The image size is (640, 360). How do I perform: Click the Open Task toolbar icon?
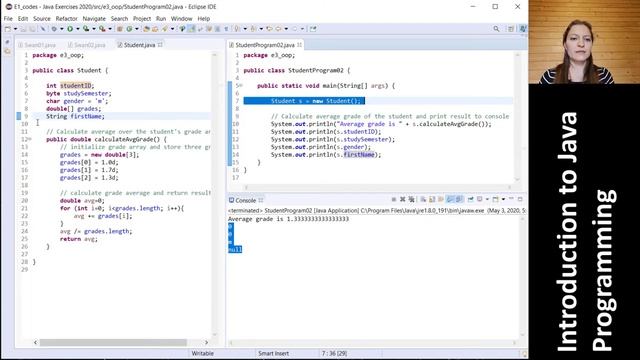tap(155, 29)
